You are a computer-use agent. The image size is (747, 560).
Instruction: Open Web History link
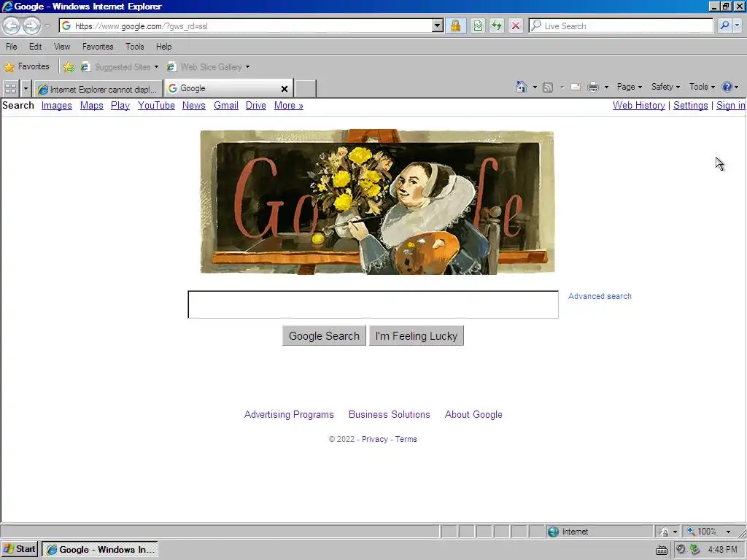coord(639,106)
